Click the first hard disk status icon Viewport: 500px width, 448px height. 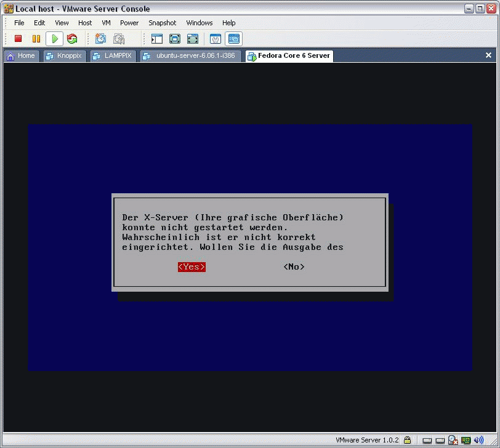point(427,441)
